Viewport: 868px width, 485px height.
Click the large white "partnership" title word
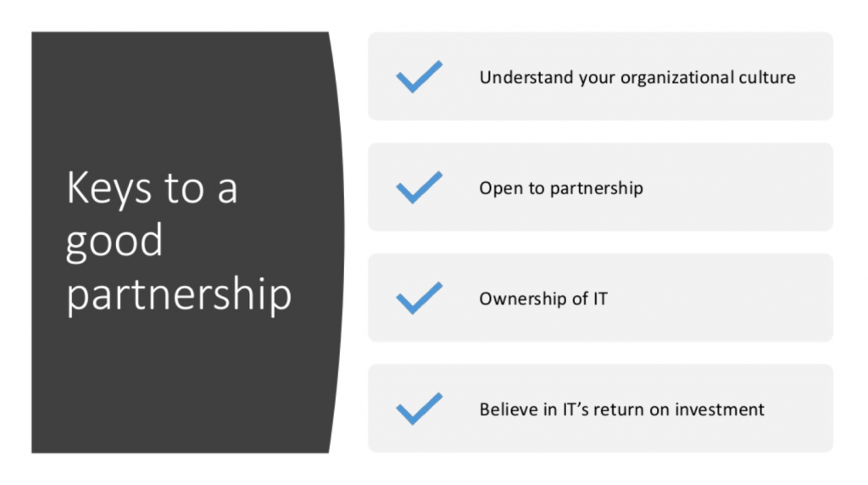[x=179, y=295]
